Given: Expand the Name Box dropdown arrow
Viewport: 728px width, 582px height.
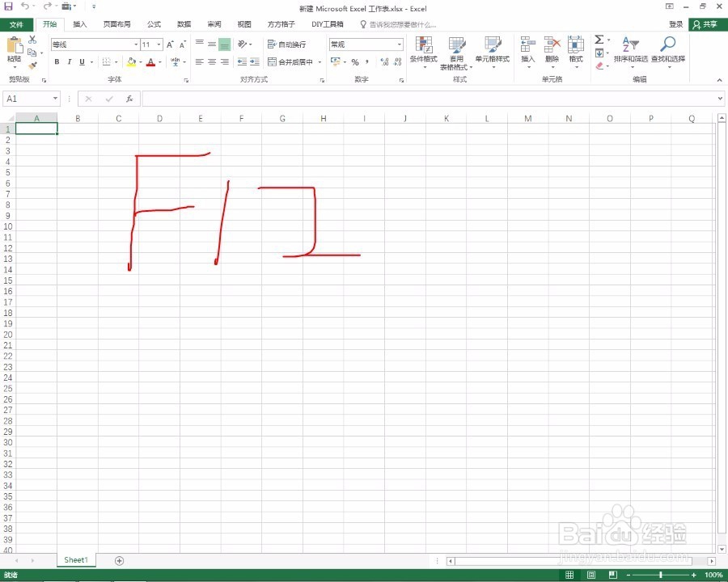Looking at the screenshot, I should pos(55,99).
